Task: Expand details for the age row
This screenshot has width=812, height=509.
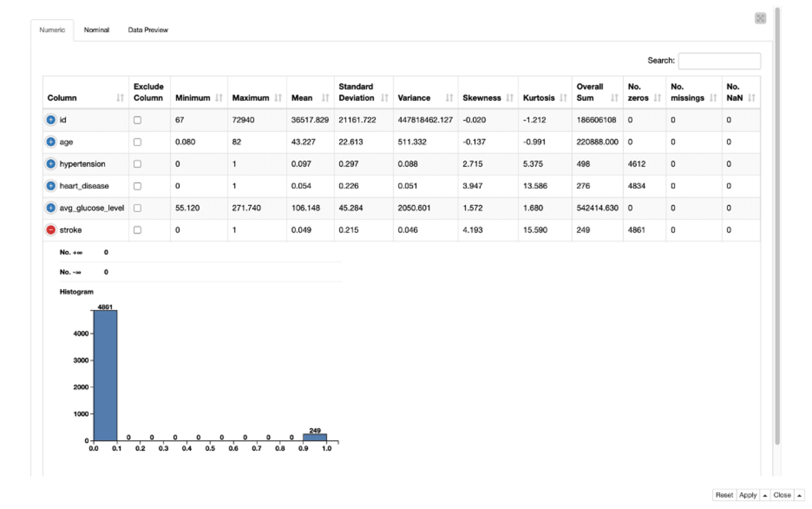Action: pyautogui.click(x=51, y=142)
